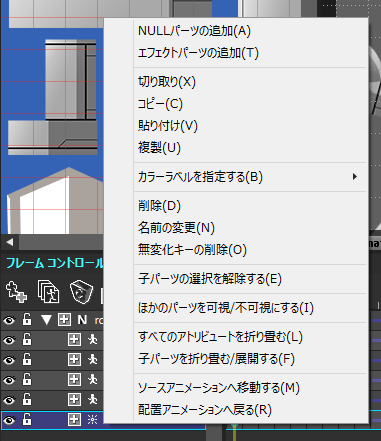Click the N null-part icon on root row

pos(82,320)
